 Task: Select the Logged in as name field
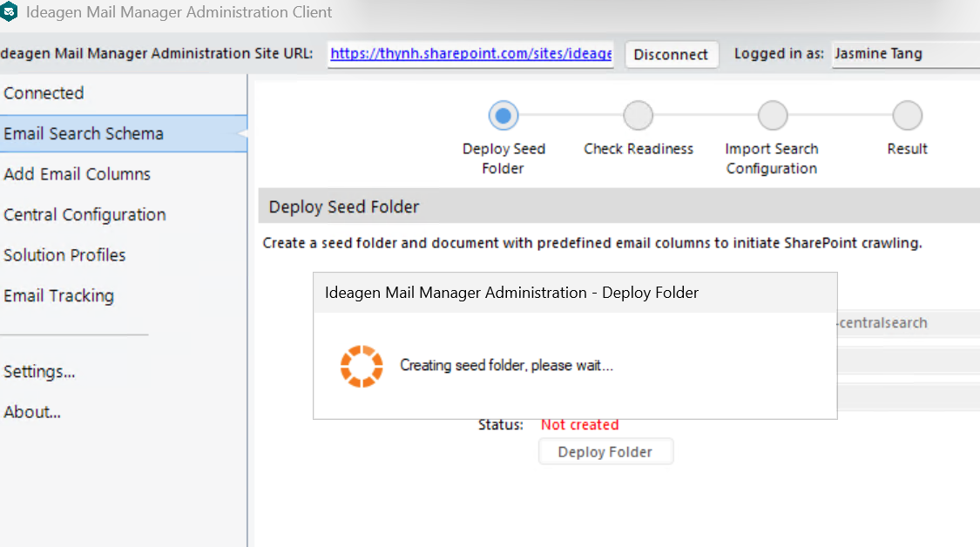tap(905, 54)
